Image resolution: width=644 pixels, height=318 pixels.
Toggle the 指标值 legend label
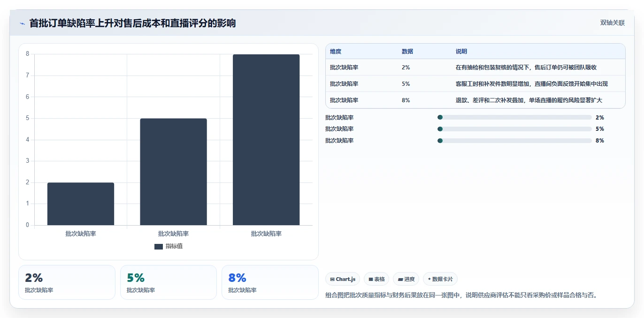point(174,246)
